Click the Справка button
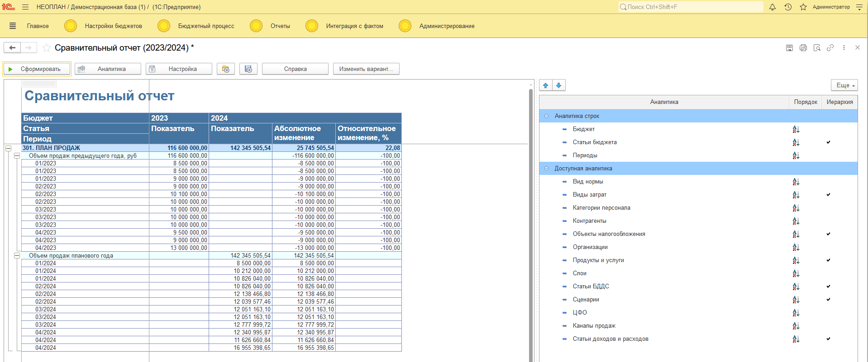 tap(295, 69)
